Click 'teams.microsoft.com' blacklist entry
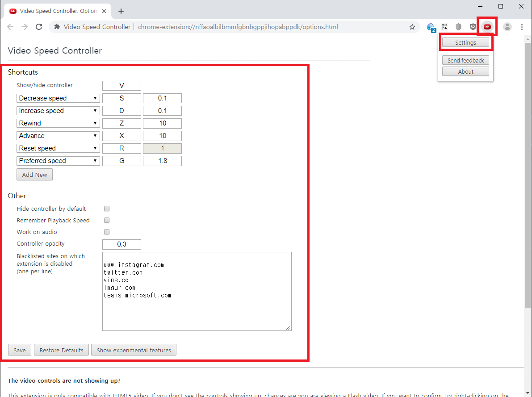 coord(138,295)
